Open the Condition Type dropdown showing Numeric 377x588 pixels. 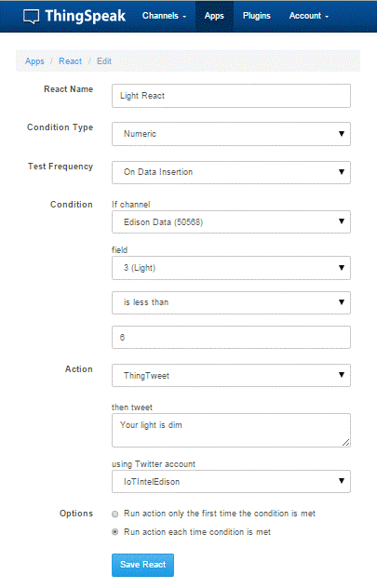point(231,134)
